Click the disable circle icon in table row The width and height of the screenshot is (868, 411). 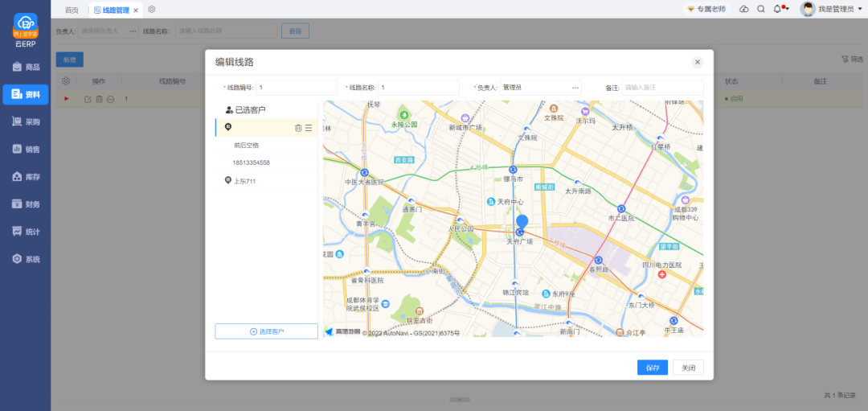click(110, 99)
